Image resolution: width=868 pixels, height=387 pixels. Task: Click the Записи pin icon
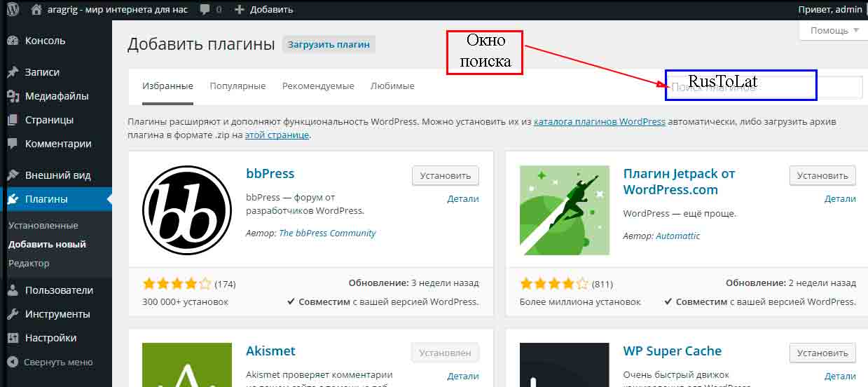coord(13,72)
